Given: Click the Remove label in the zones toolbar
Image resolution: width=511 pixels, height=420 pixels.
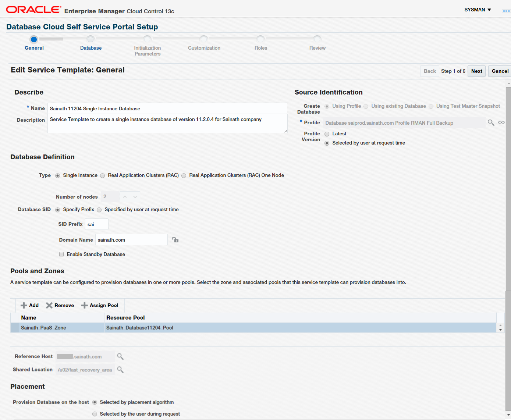Looking at the screenshot, I should (64, 305).
